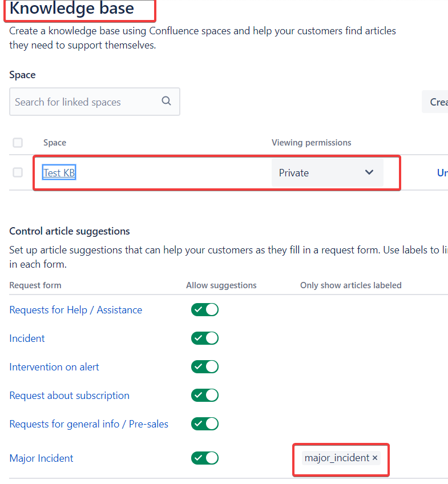Open the Test KB space link
Viewport: 448px width, 484px height.
point(59,172)
